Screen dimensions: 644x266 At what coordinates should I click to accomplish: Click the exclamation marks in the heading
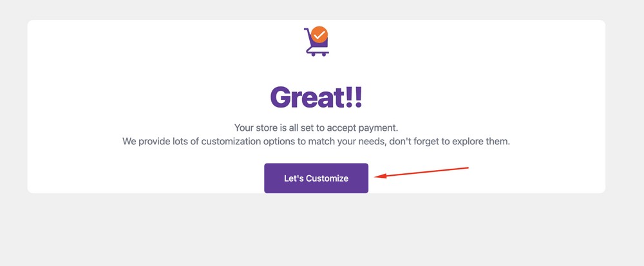[x=354, y=97]
